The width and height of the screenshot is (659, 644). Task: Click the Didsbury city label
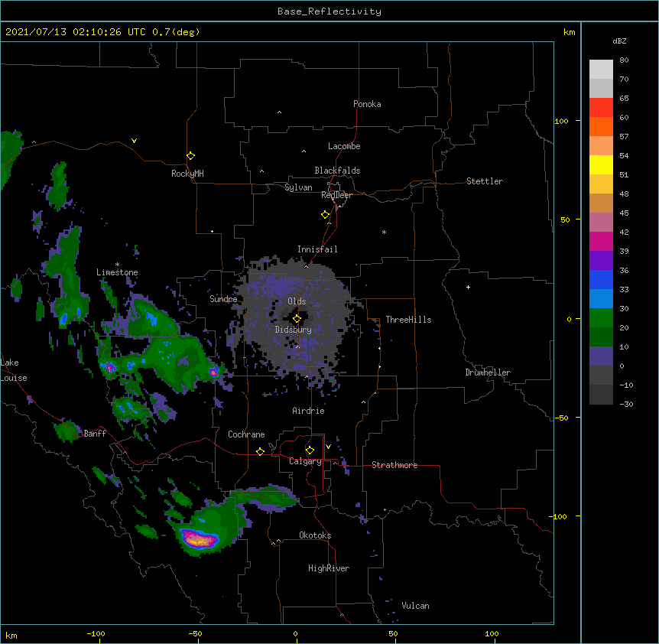[x=294, y=330]
